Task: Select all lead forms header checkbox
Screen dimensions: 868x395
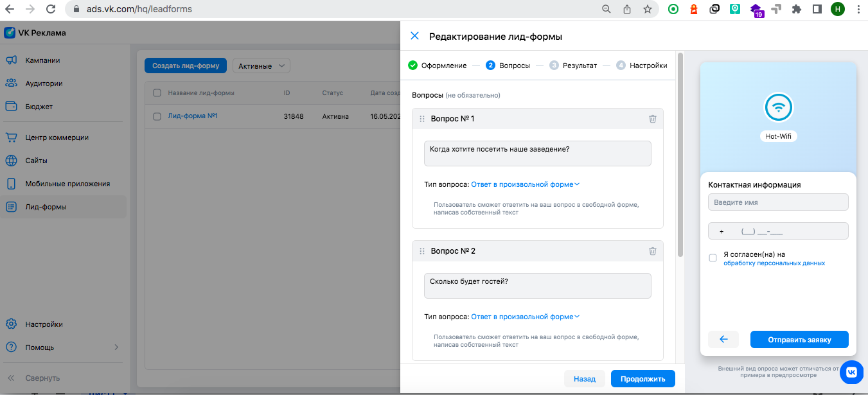Action: point(157,93)
